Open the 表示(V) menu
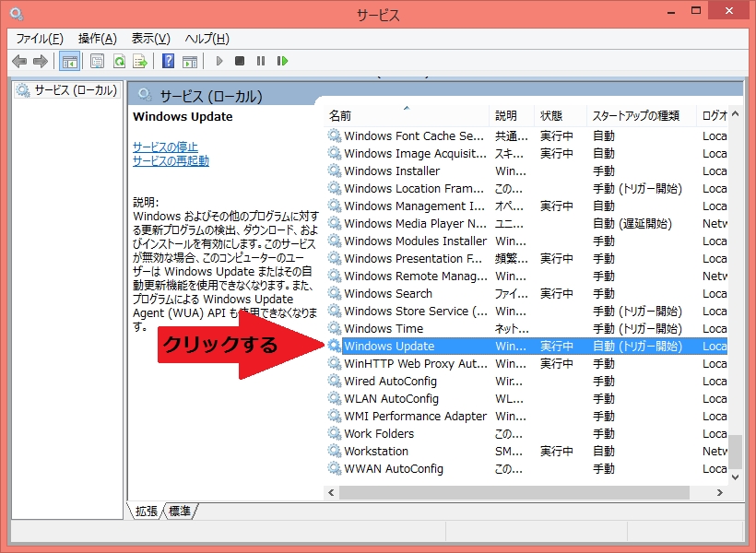 pos(151,39)
